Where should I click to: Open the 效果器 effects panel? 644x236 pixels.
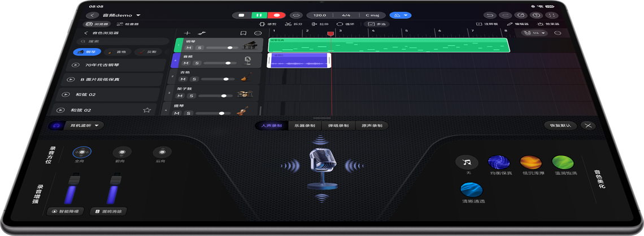549,24
